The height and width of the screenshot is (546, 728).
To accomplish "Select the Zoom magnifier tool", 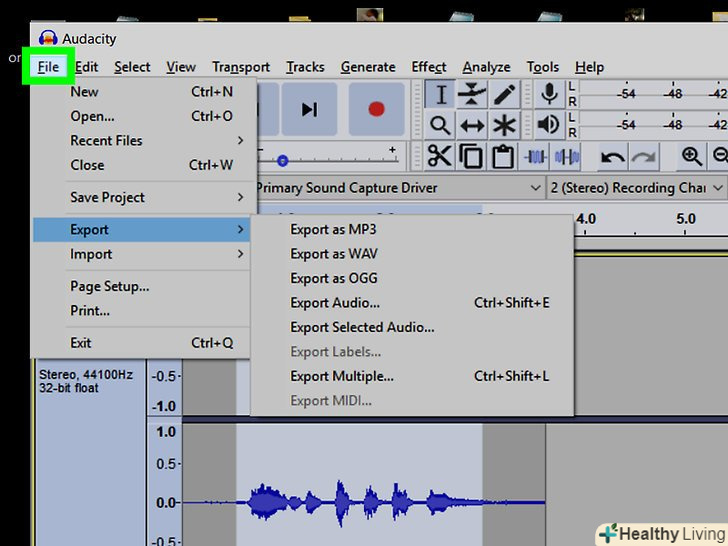I will pos(440,125).
